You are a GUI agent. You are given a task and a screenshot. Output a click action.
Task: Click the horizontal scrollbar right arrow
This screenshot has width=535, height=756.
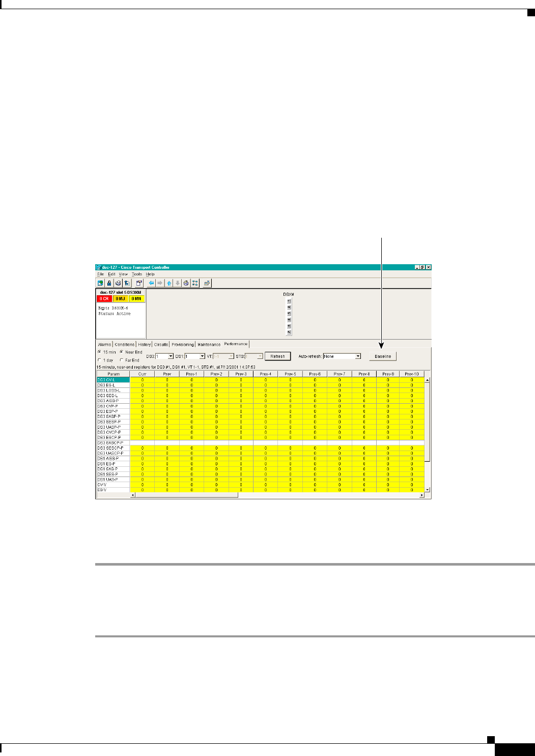tap(421, 495)
